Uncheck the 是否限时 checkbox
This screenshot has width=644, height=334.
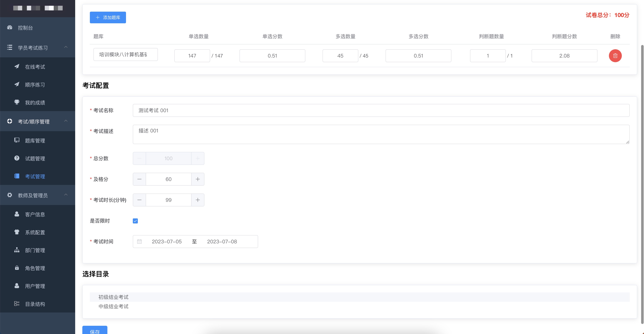point(135,221)
